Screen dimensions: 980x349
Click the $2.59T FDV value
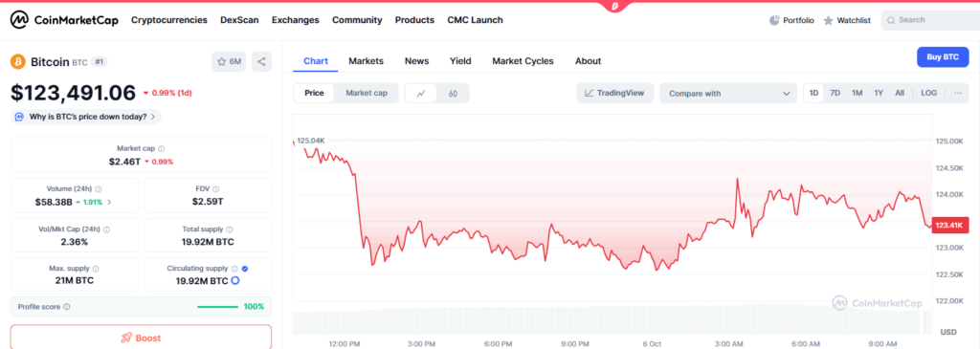208,202
